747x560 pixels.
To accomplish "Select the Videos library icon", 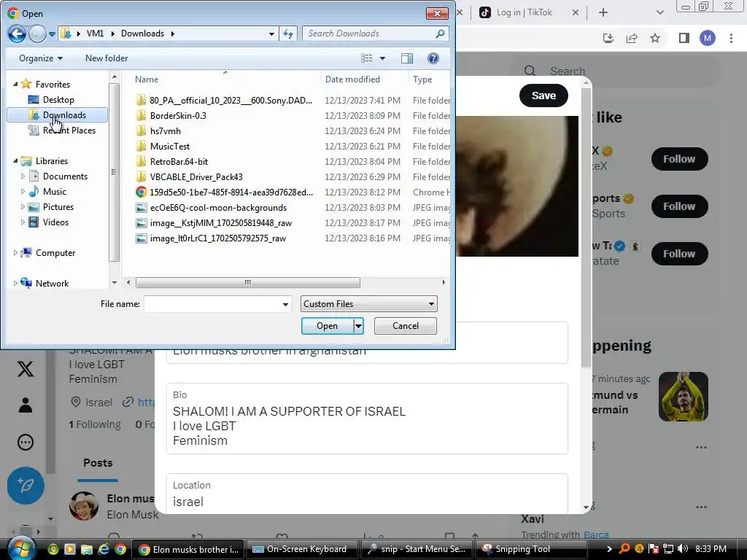I will point(34,222).
